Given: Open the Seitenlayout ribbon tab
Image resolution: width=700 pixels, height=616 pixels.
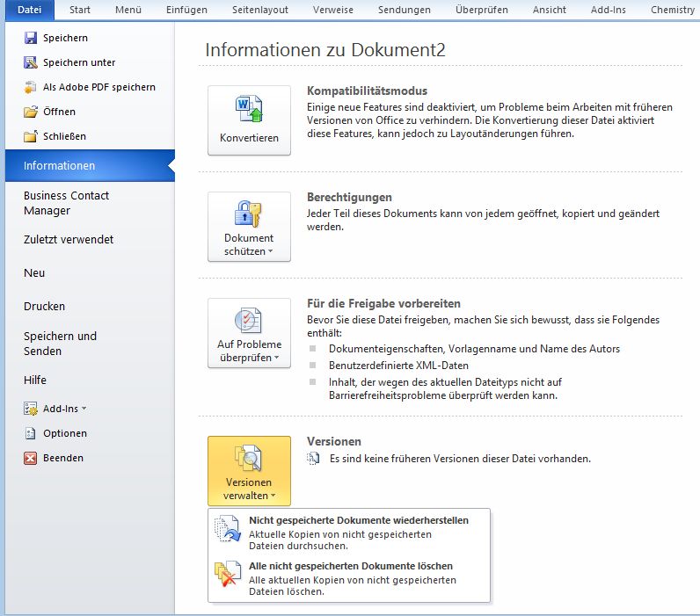Looking at the screenshot, I should 259,10.
